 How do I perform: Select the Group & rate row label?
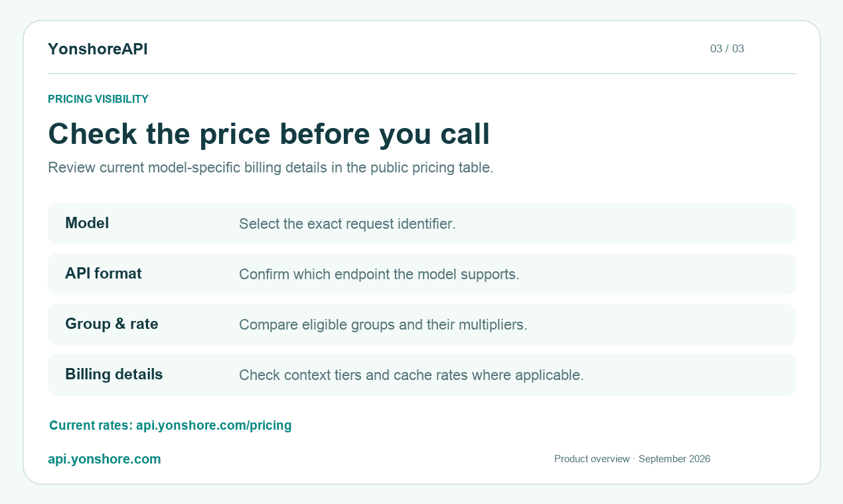[x=112, y=324]
